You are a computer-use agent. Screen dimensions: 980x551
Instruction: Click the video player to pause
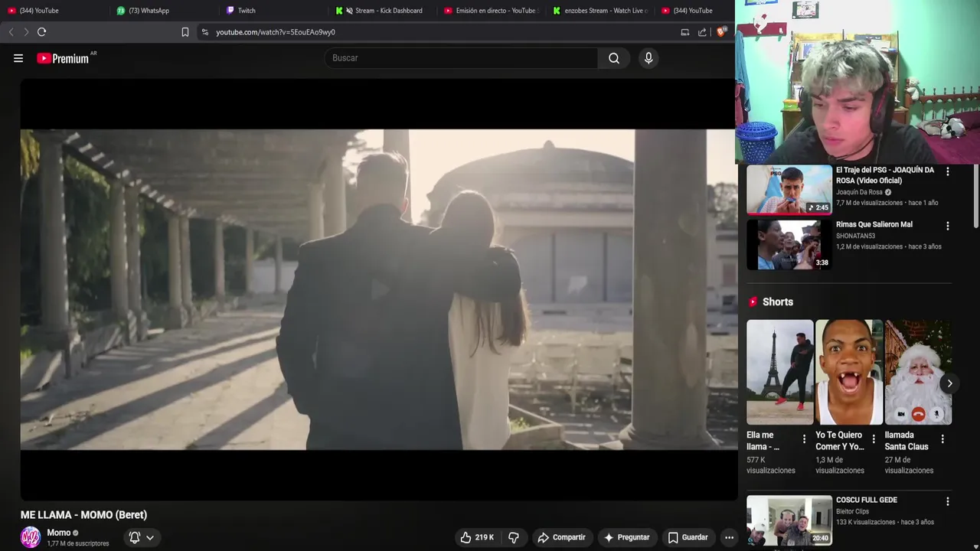(x=378, y=289)
